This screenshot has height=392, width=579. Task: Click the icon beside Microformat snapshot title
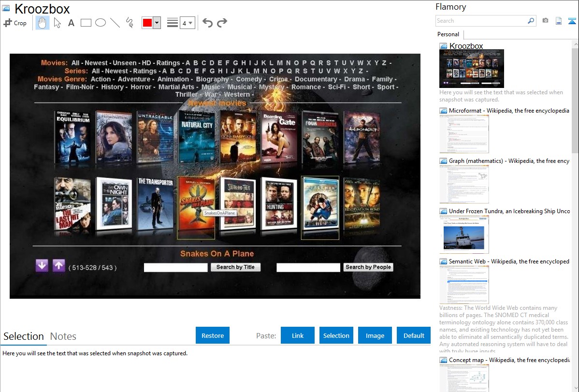[443, 111]
